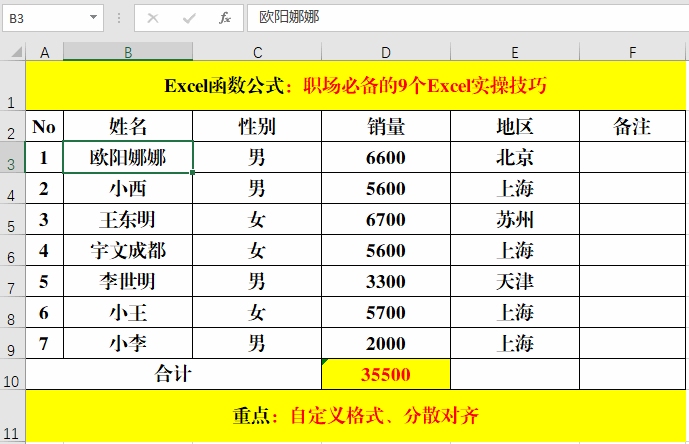Click sales value 6700
The height and width of the screenshot is (444, 689).
(x=386, y=219)
